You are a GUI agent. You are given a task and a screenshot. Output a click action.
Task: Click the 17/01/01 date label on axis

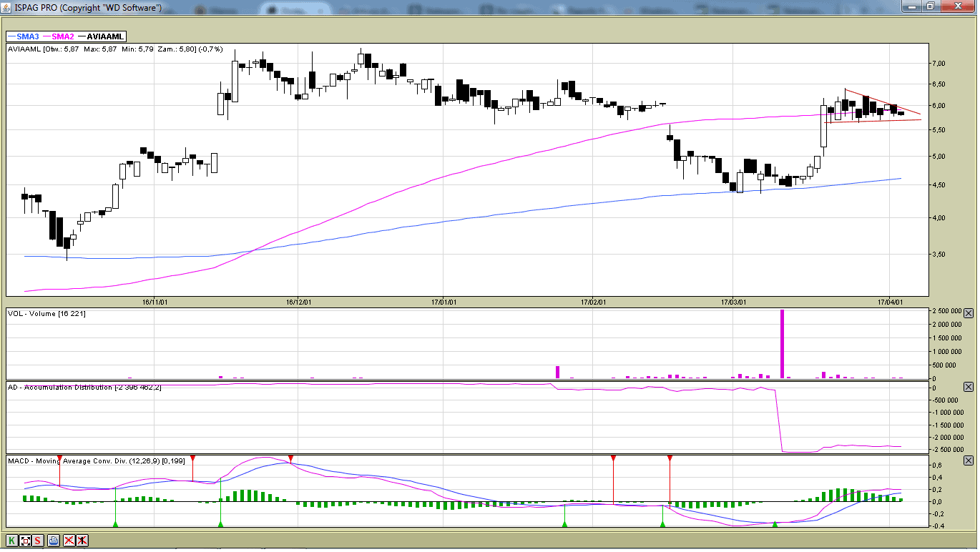pos(444,302)
